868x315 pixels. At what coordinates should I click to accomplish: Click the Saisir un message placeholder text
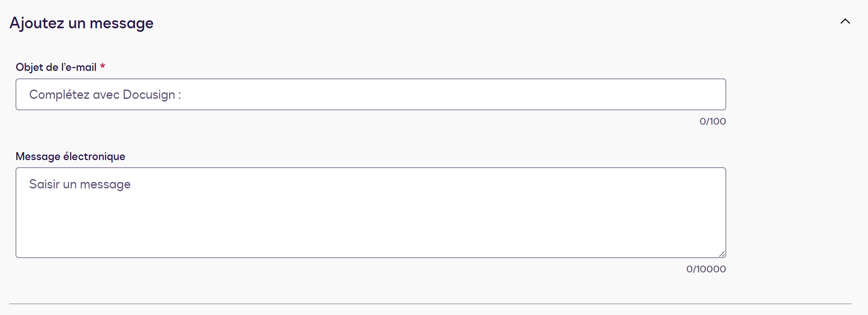click(x=80, y=184)
